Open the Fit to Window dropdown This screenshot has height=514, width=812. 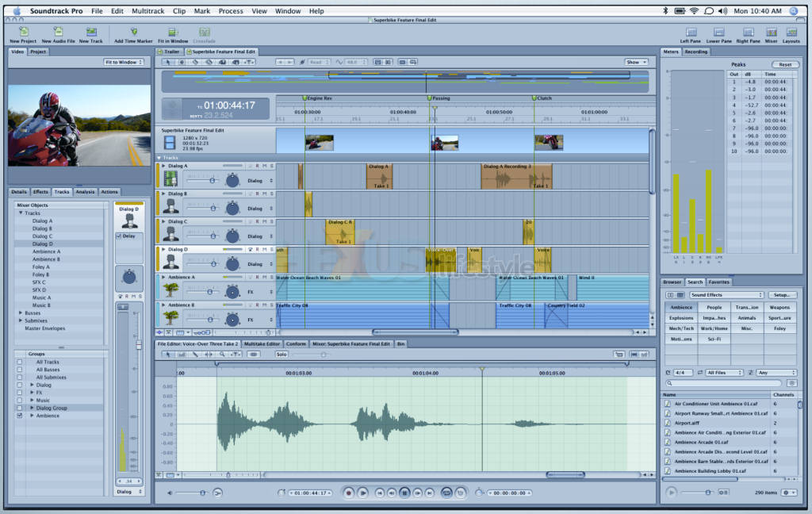[124, 62]
